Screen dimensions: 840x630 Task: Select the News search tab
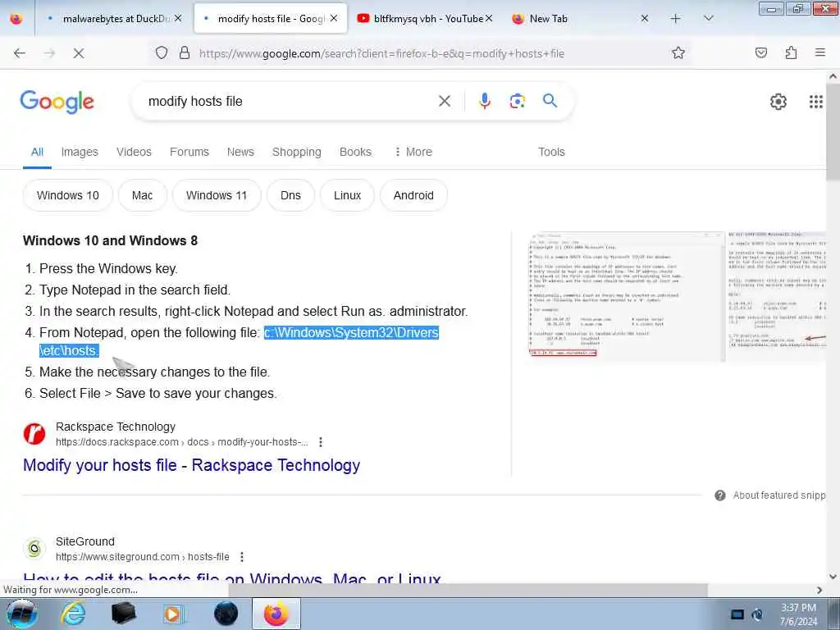tap(240, 152)
